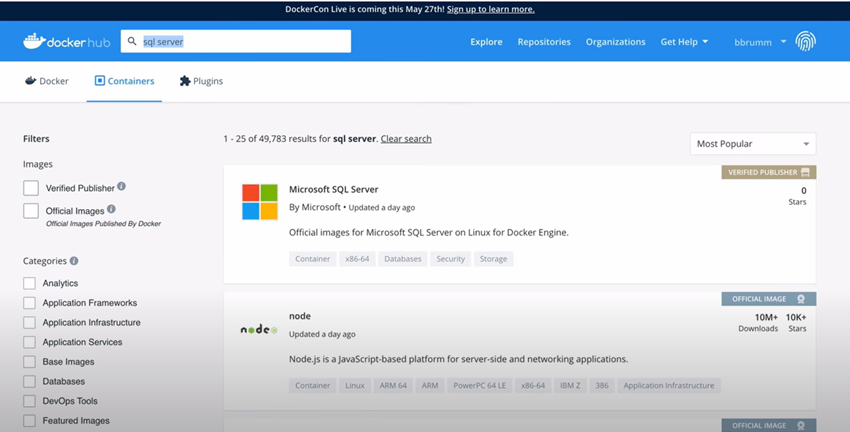Expand the Get Help menu

pyautogui.click(x=684, y=42)
